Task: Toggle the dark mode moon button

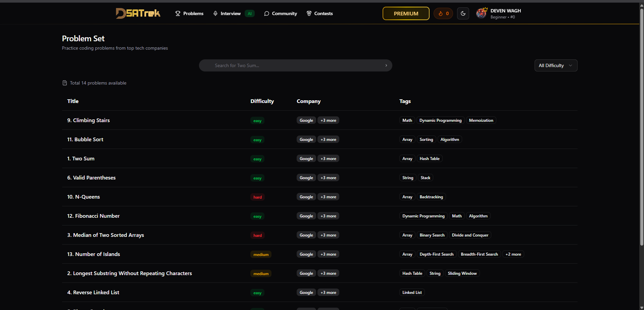Action: click(x=463, y=13)
